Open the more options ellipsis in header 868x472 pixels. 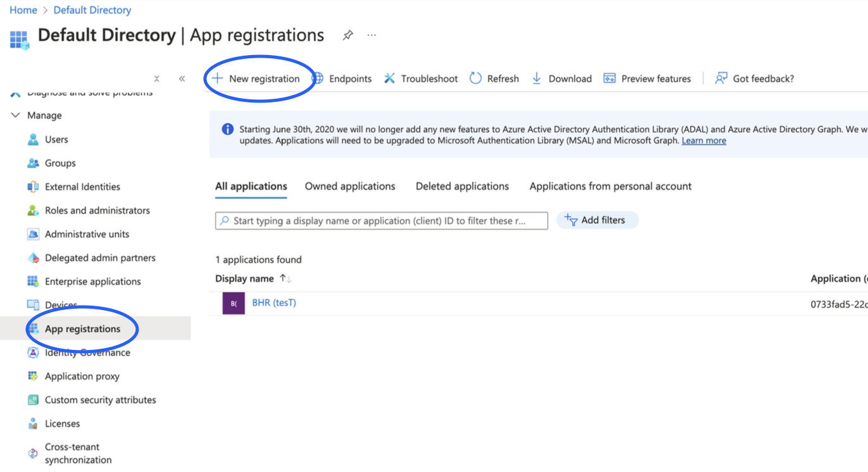pos(372,35)
